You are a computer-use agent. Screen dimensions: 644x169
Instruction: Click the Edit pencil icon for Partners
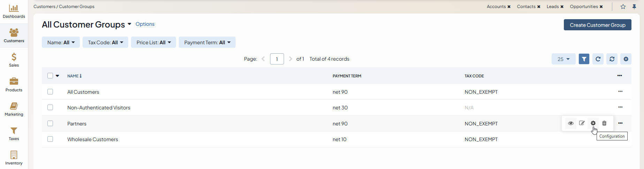582,123
